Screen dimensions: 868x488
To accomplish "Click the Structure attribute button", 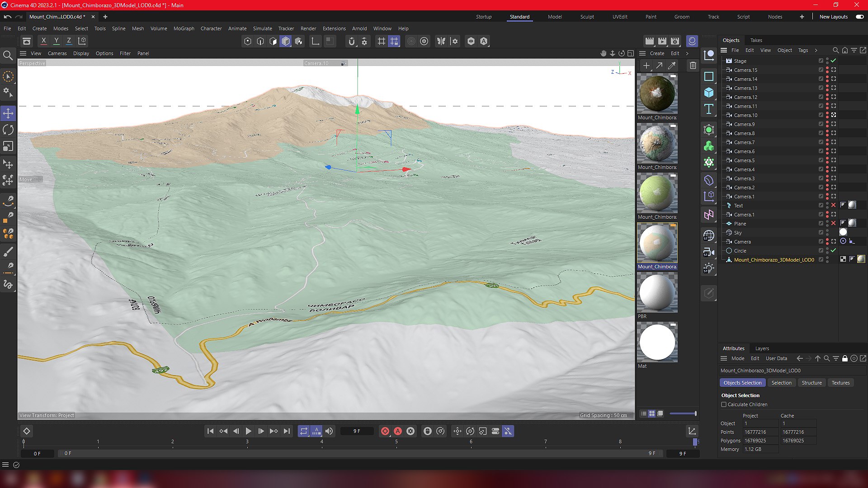I will click(812, 383).
